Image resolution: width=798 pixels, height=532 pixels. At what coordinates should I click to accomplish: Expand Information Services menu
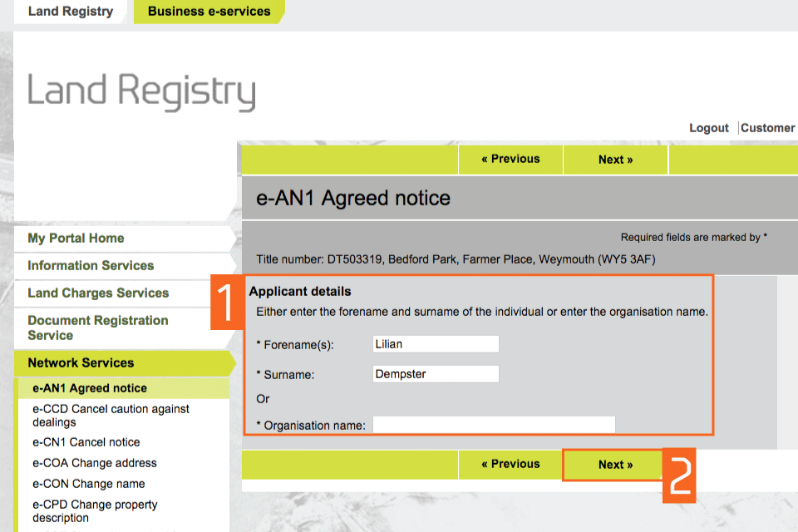91,266
